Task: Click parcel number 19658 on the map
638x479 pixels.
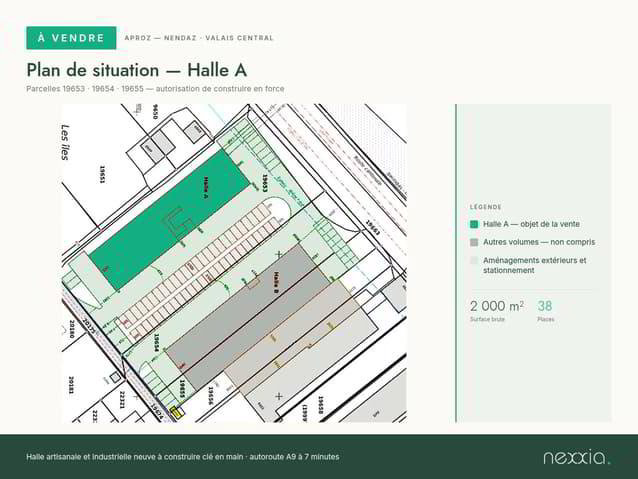Action: coord(320,405)
